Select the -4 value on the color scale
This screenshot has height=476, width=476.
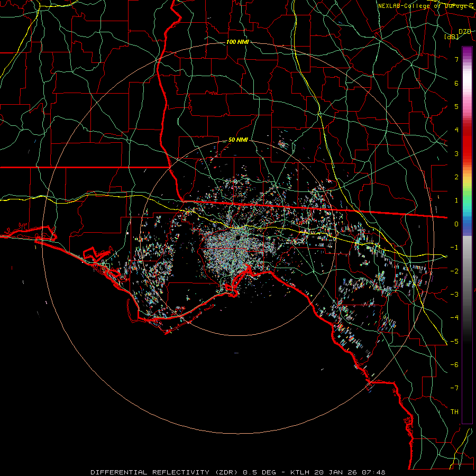pyautogui.click(x=454, y=318)
